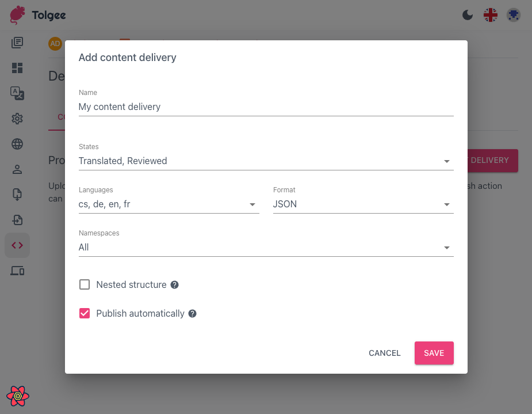Open the States dropdown
Viewport: 532px width, 414px height.
447,161
